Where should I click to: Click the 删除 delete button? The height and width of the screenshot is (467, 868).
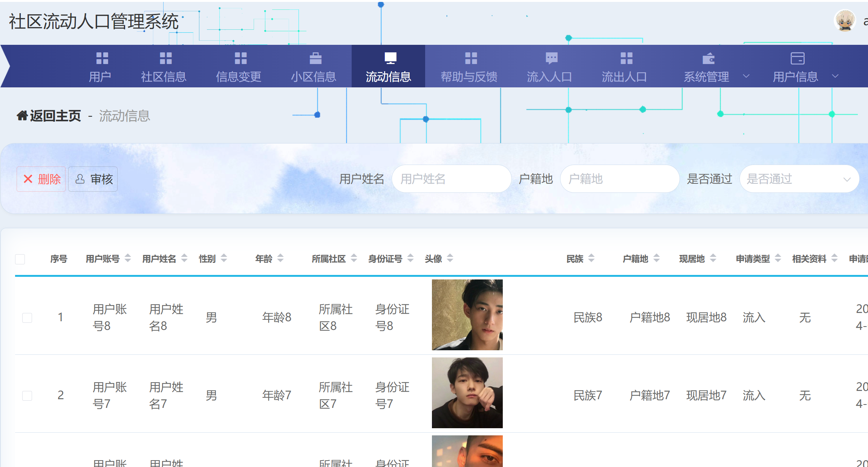pos(41,179)
